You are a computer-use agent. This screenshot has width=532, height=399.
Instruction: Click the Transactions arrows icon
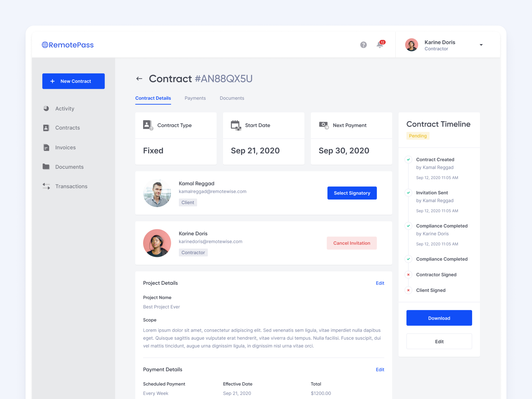click(46, 186)
